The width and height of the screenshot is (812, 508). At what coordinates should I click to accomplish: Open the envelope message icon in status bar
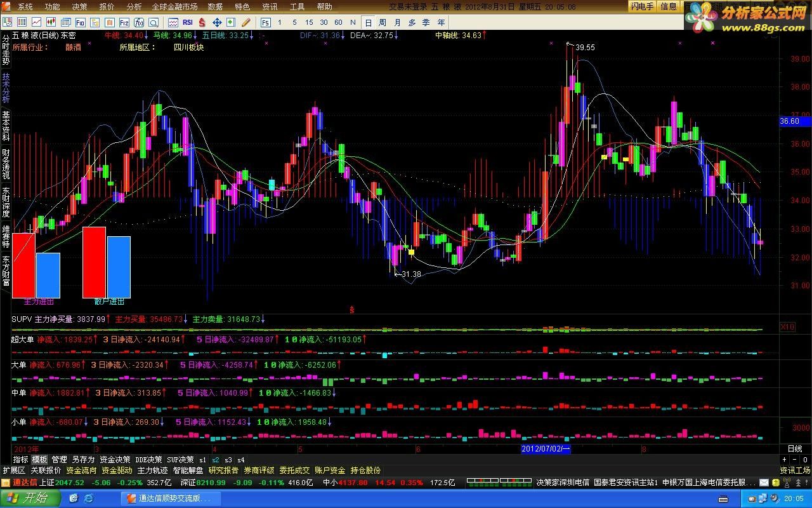pos(764,483)
